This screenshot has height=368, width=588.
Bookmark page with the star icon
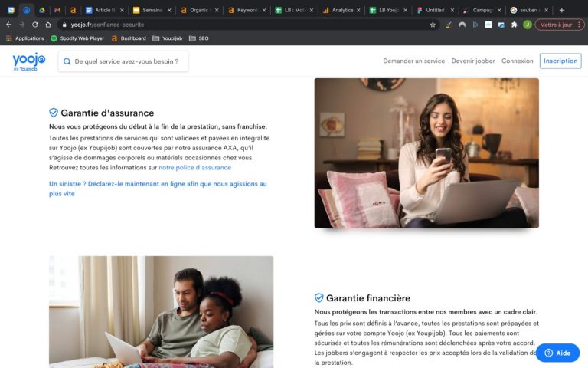(x=433, y=25)
